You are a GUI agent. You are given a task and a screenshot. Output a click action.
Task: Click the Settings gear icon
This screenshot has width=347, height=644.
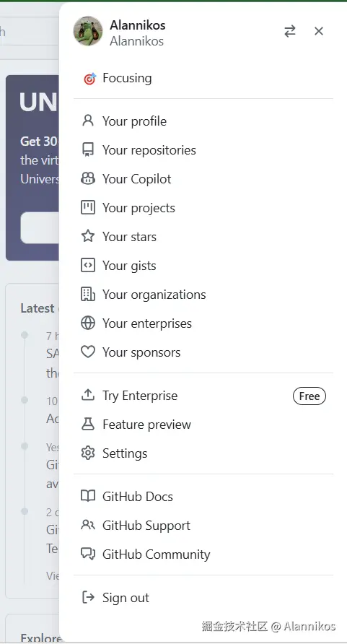[x=88, y=453]
